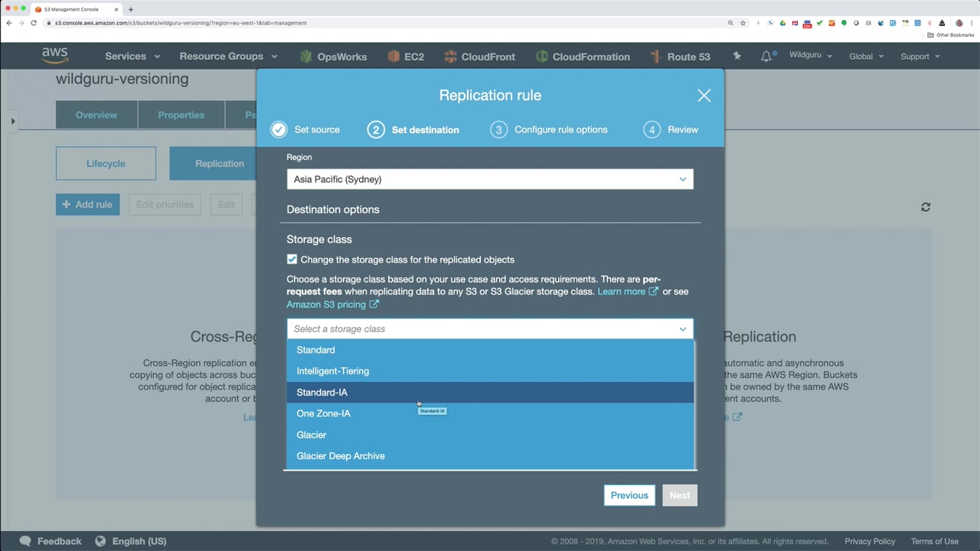The image size is (980, 551).
Task: Change language from English (US)
Action: [131, 541]
